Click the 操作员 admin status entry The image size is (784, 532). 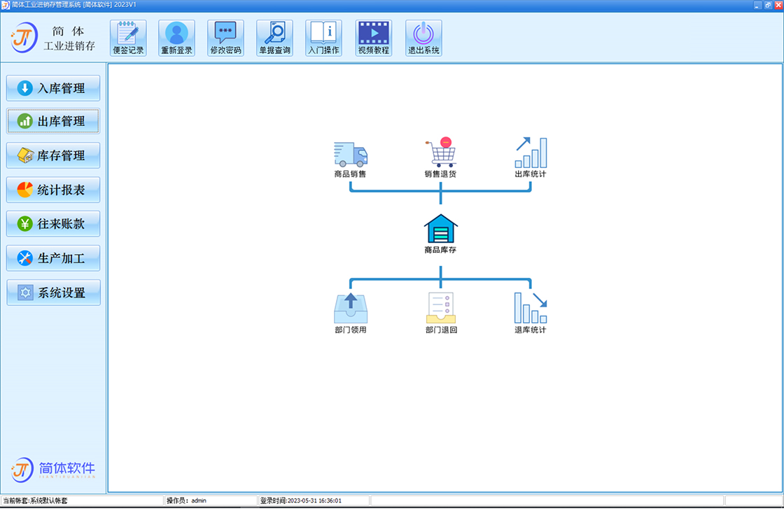(x=211, y=500)
